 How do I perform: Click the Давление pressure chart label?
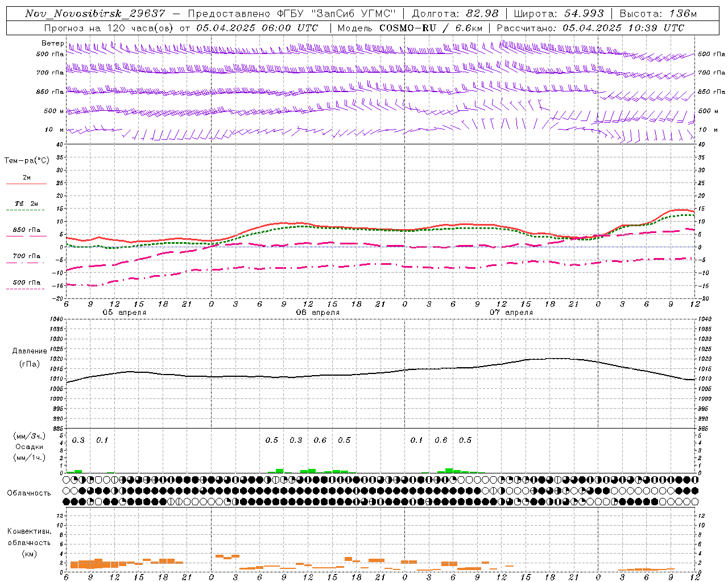click(x=30, y=351)
